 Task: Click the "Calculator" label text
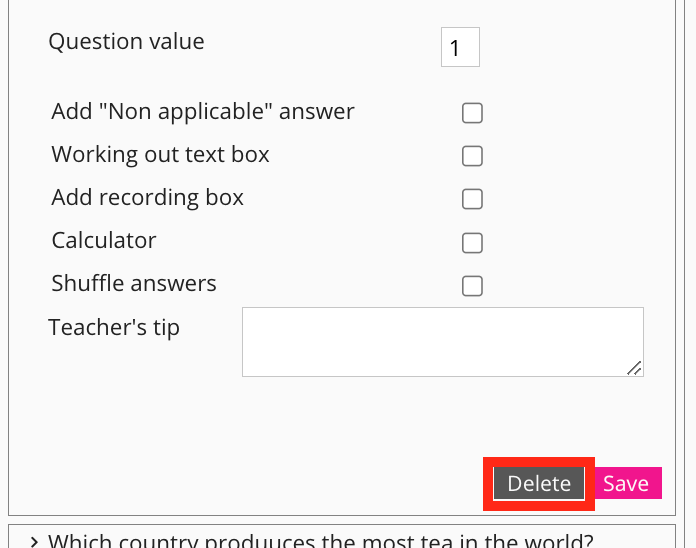pyautogui.click(x=104, y=241)
